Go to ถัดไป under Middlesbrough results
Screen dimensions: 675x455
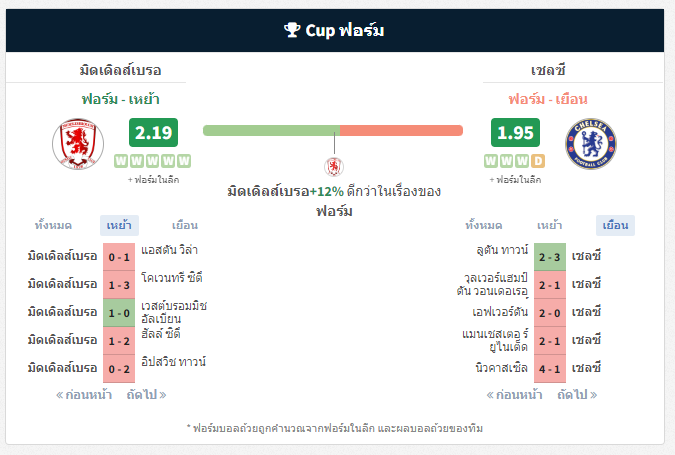(x=146, y=395)
